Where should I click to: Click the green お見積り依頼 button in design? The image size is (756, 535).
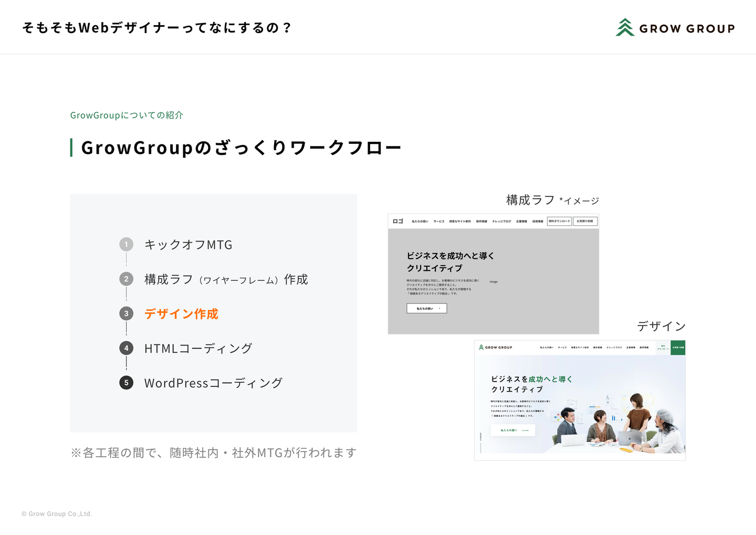pos(678,348)
